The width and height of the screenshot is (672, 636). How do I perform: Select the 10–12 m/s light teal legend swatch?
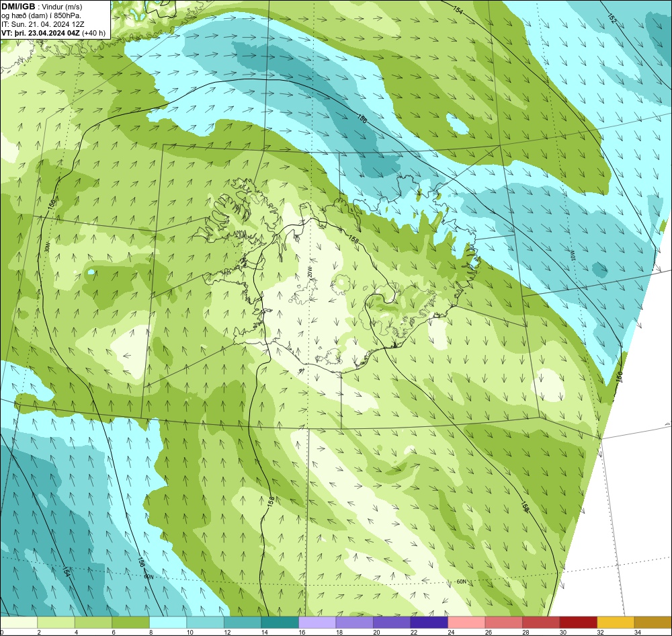pyautogui.click(x=205, y=623)
